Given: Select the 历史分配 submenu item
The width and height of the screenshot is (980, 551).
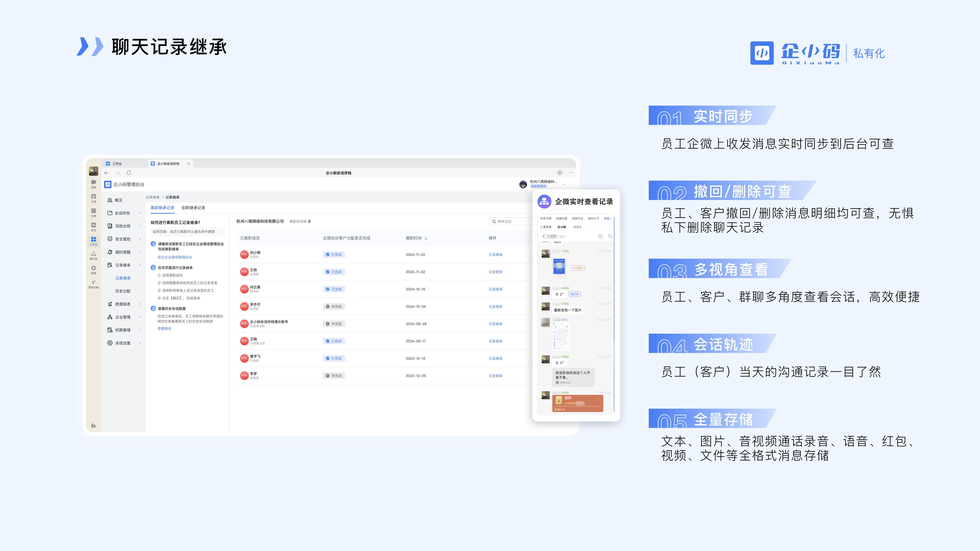Looking at the screenshot, I should pyautogui.click(x=123, y=291).
